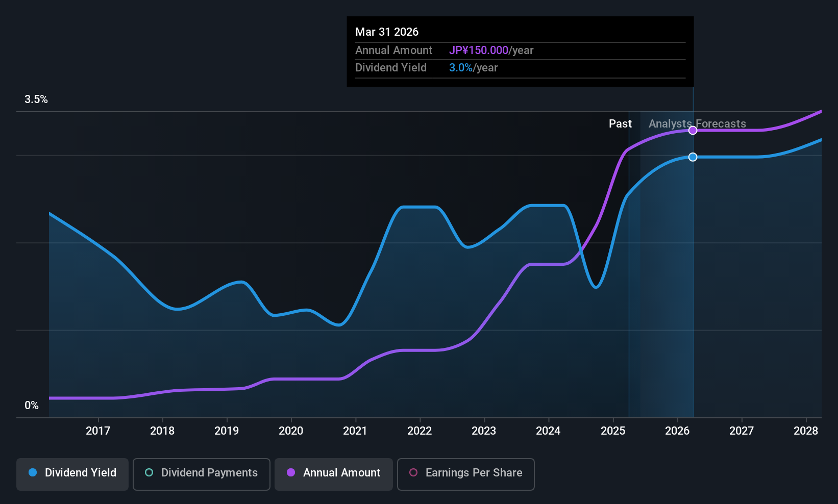Select the blue Dividend Yield data point
838x504 pixels.
pos(693,157)
